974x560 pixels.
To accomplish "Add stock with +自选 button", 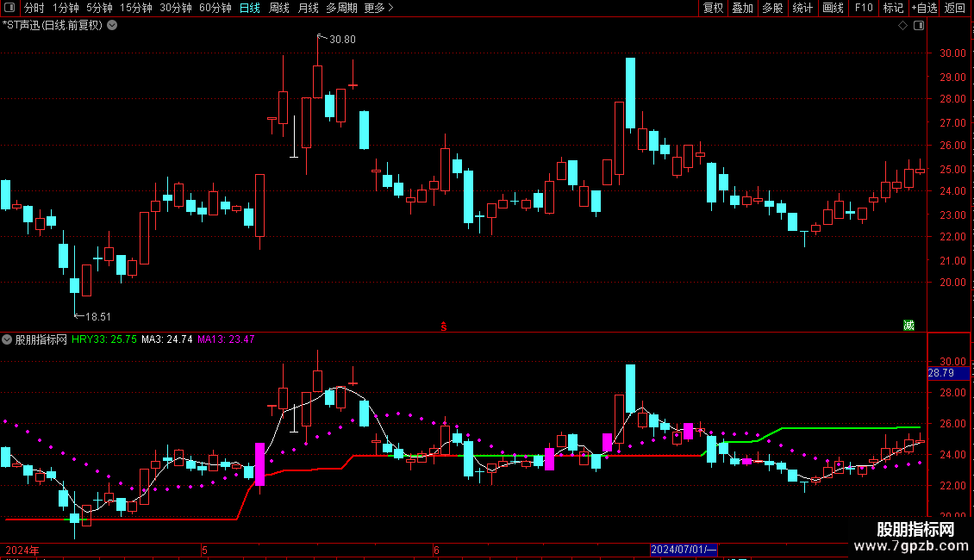I will [x=924, y=8].
